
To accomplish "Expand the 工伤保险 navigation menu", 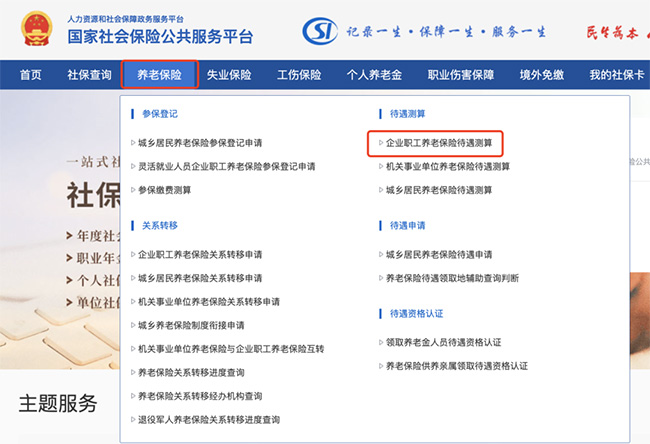I will pyautogui.click(x=299, y=75).
